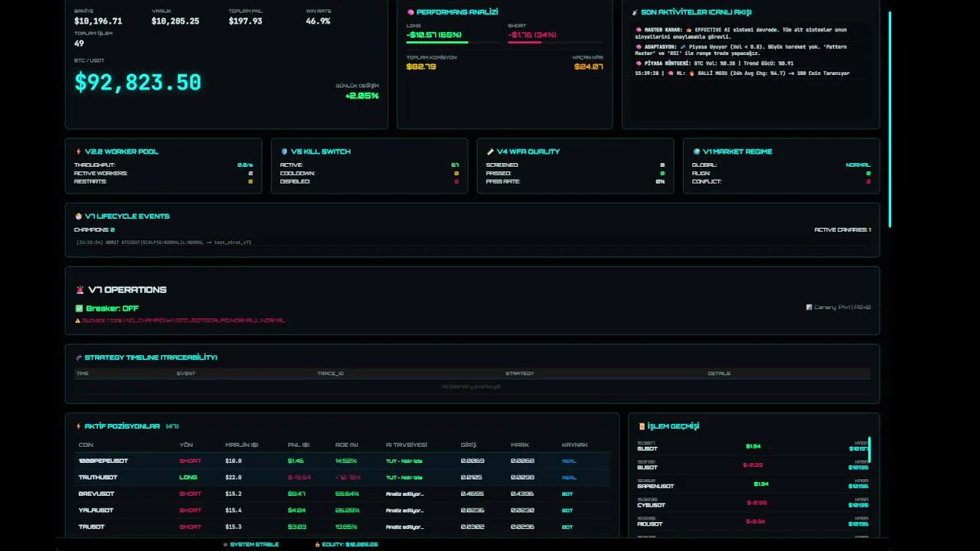Click the 'TUT - Nötr izle' advice on 1000PEPEUSDT row
This screenshot has height=551, width=980.
404,461
